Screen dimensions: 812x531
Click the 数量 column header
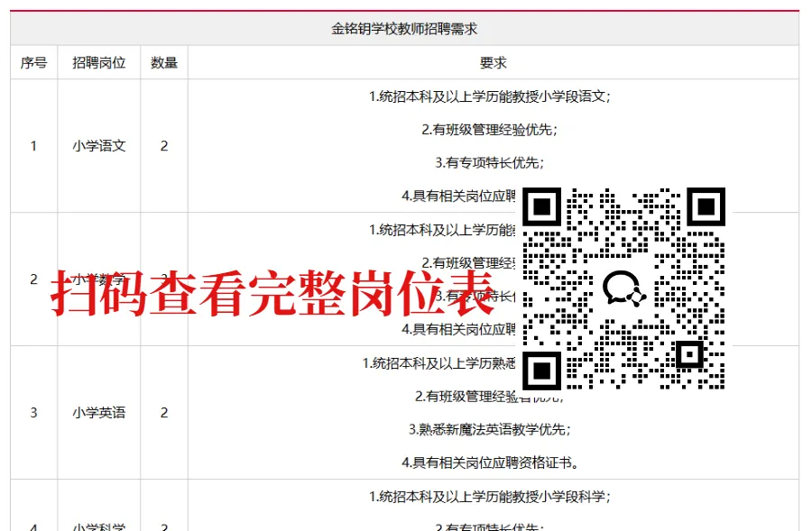pos(164,62)
